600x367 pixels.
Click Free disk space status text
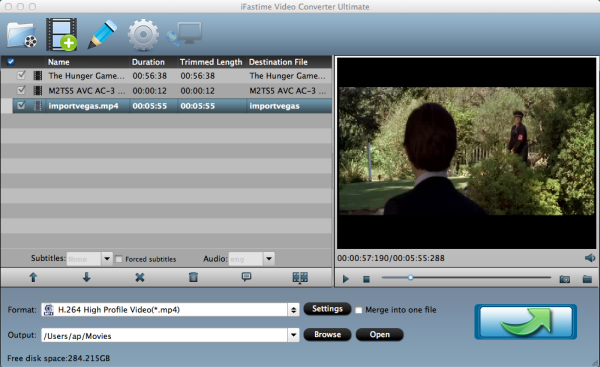pos(59,358)
